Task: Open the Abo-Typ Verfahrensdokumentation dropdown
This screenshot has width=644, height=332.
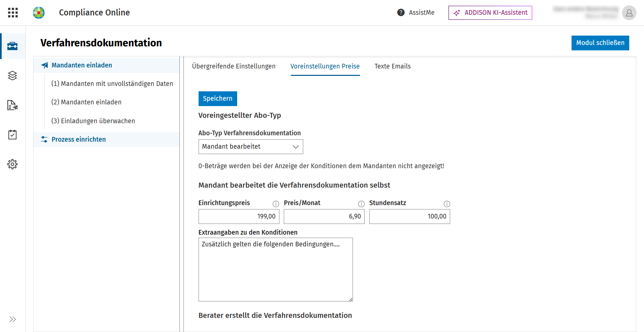Action: 251,147
